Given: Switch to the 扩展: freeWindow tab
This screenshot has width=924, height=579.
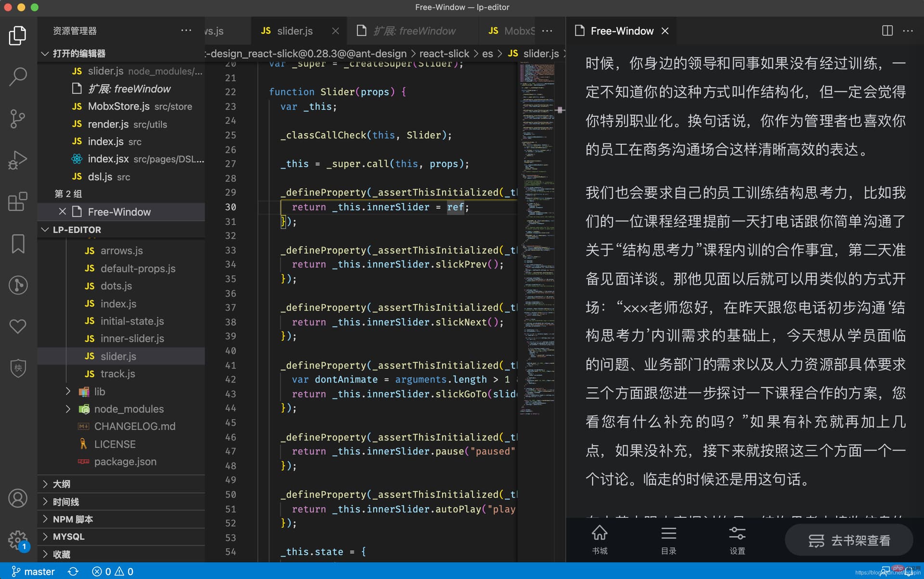Looking at the screenshot, I should coord(414,31).
